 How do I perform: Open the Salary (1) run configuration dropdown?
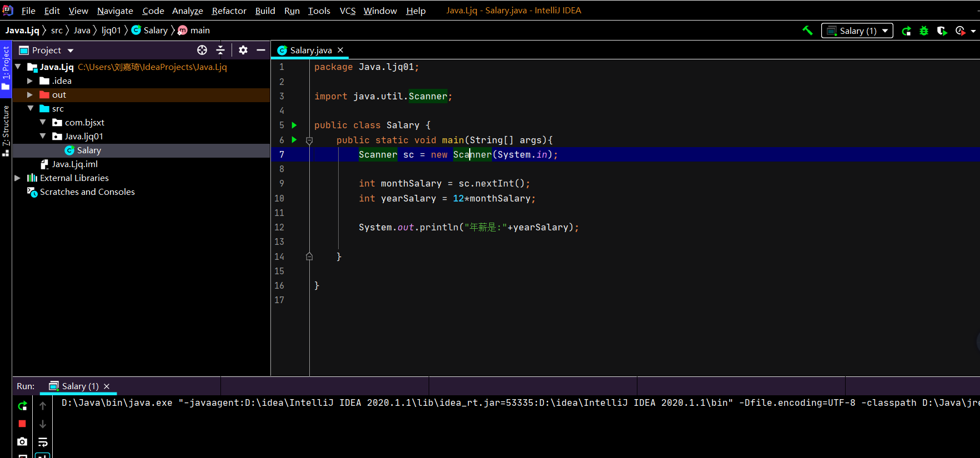point(857,31)
